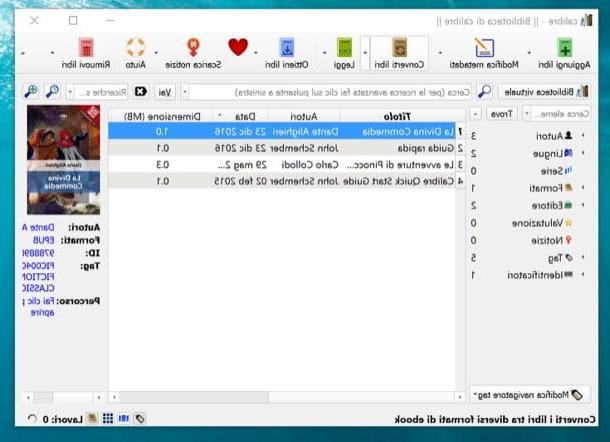Click the Trova button in tag browser
610x442 pixels.
coord(501,114)
